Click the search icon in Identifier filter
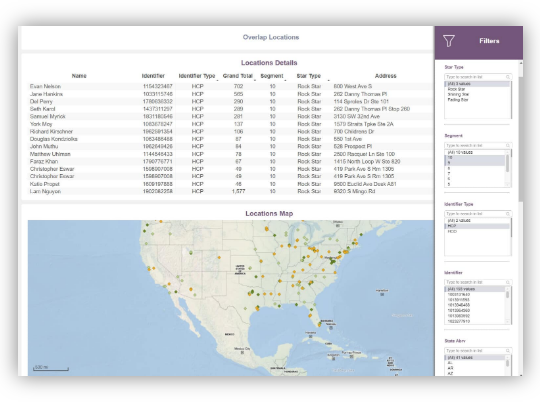This screenshot has width=540, height=402. [508, 282]
